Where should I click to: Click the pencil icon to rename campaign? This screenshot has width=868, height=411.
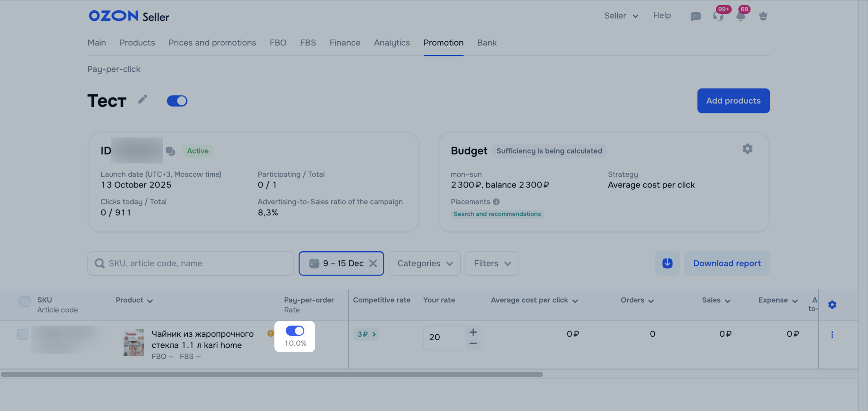tap(143, 99)
